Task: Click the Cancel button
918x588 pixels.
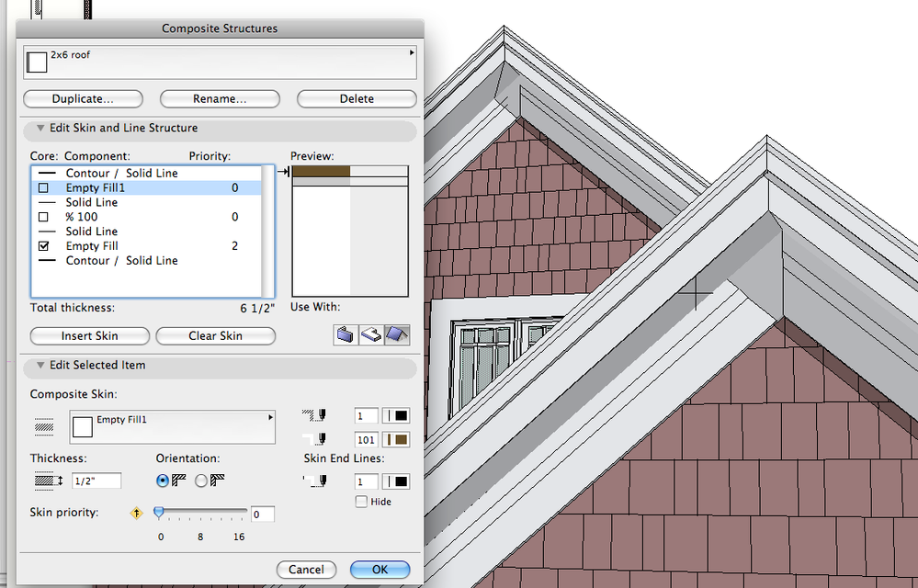Action: [x=306, y=570]
